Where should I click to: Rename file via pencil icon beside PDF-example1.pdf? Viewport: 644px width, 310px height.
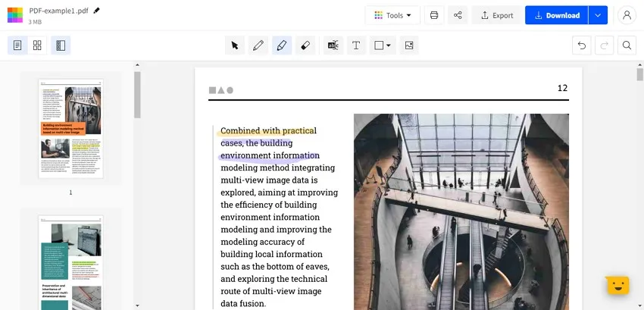(x=96, y=11)
